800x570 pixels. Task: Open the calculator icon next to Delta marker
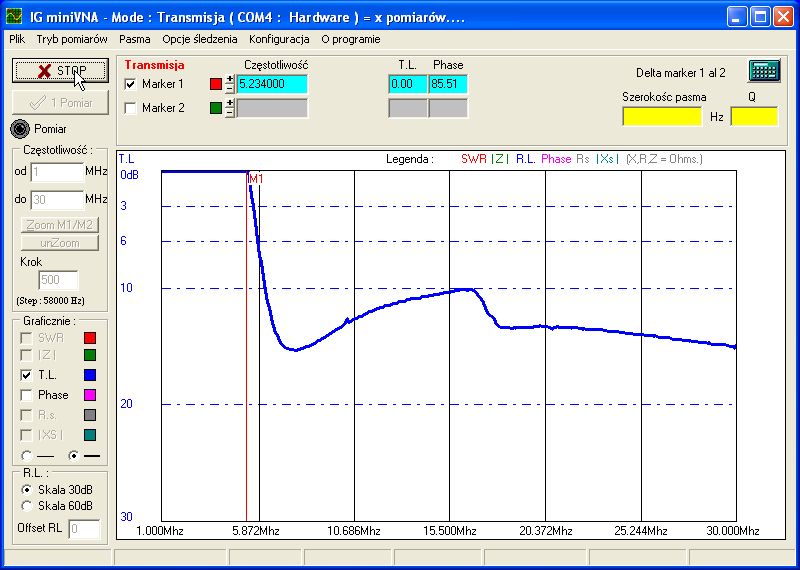click(764, 72)
